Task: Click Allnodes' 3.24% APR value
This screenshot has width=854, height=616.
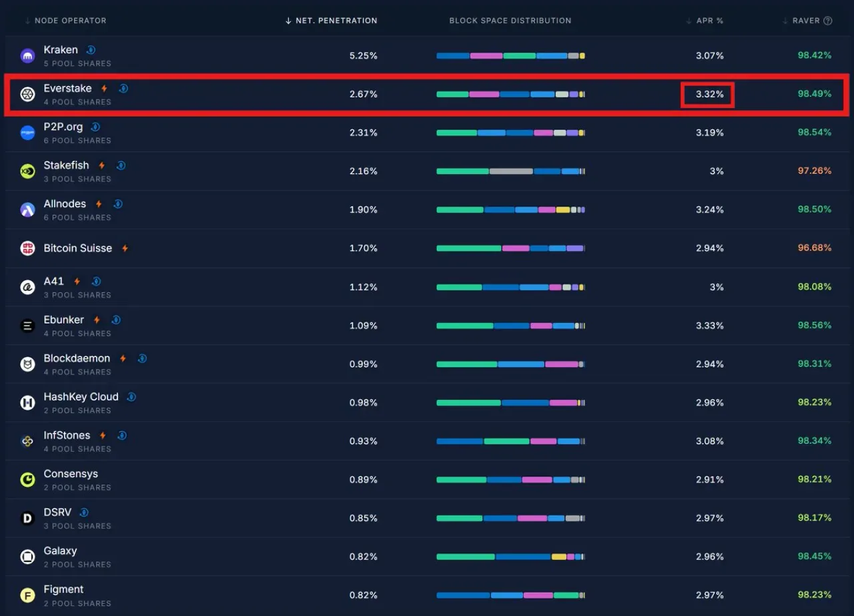Action: 709,210
